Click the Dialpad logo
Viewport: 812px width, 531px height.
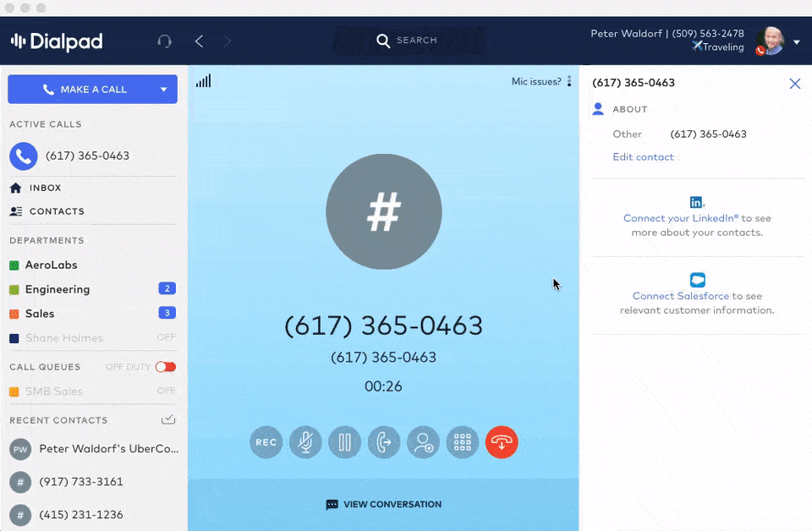57,41
